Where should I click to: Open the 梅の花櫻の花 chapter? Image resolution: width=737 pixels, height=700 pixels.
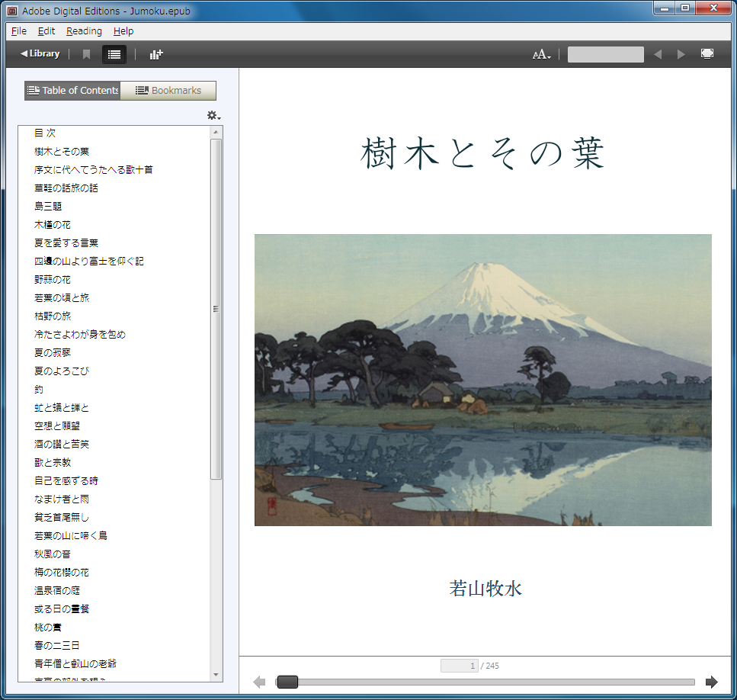point(62,573)
